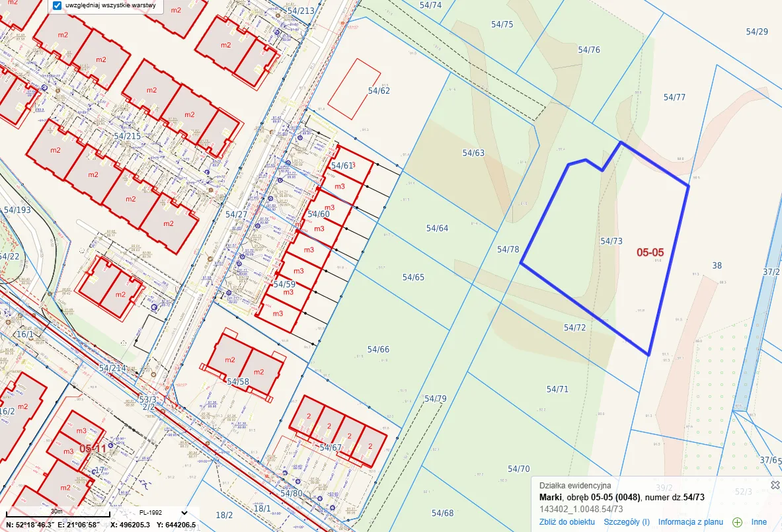Select parcel label 54/65
Viewport: 782px width, 532px height.
(413, 277)
